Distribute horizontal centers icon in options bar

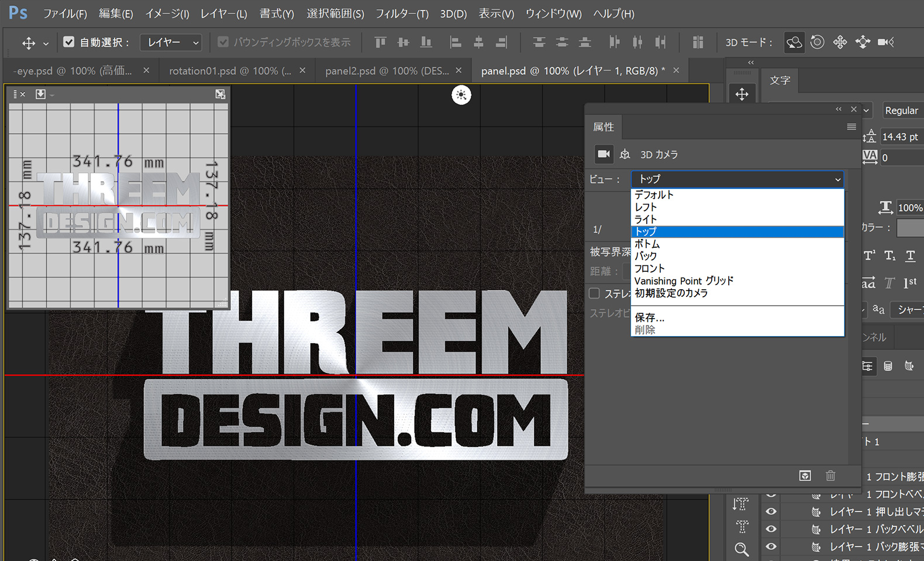point(637,42)
